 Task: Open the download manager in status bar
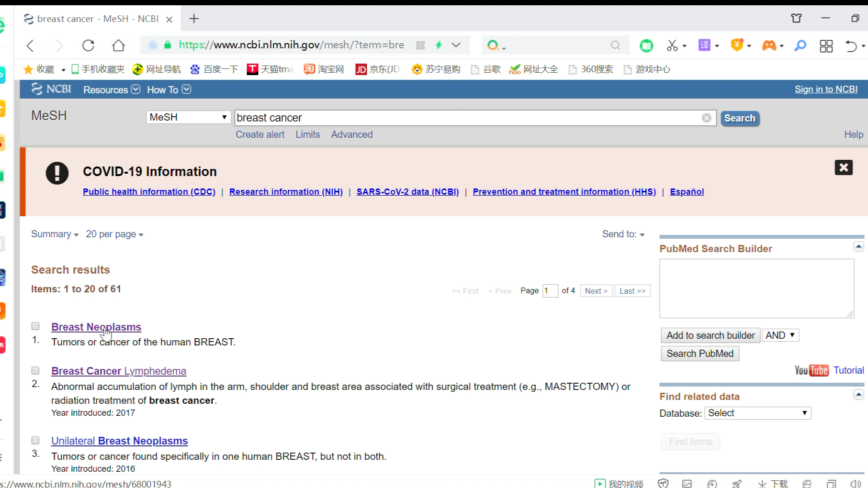772,483
